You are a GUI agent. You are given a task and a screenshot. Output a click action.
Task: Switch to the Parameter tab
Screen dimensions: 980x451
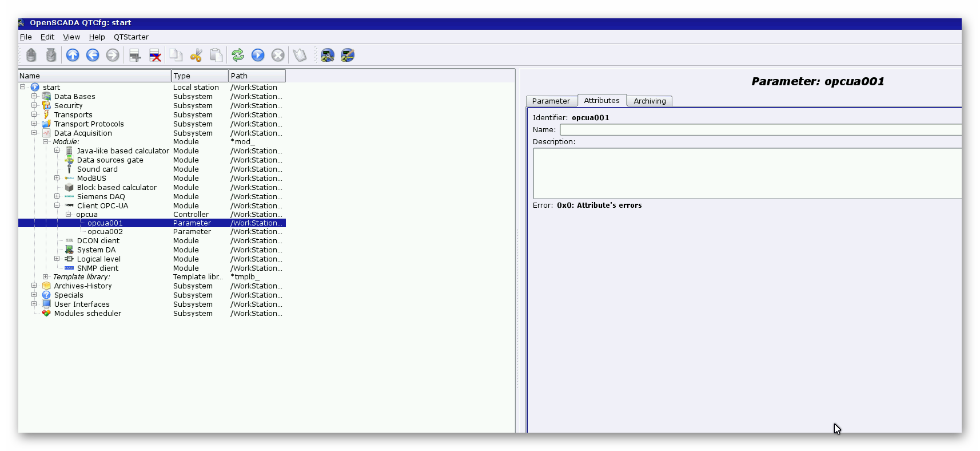[x=551, y=101]
